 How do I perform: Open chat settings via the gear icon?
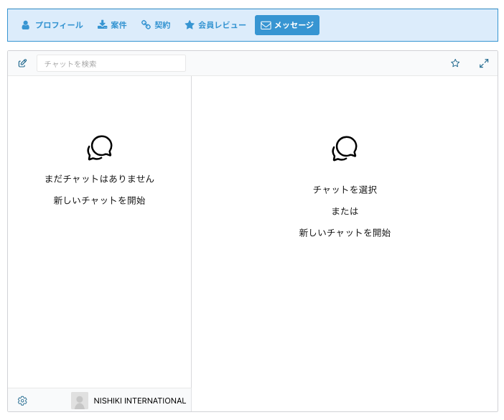22,401
